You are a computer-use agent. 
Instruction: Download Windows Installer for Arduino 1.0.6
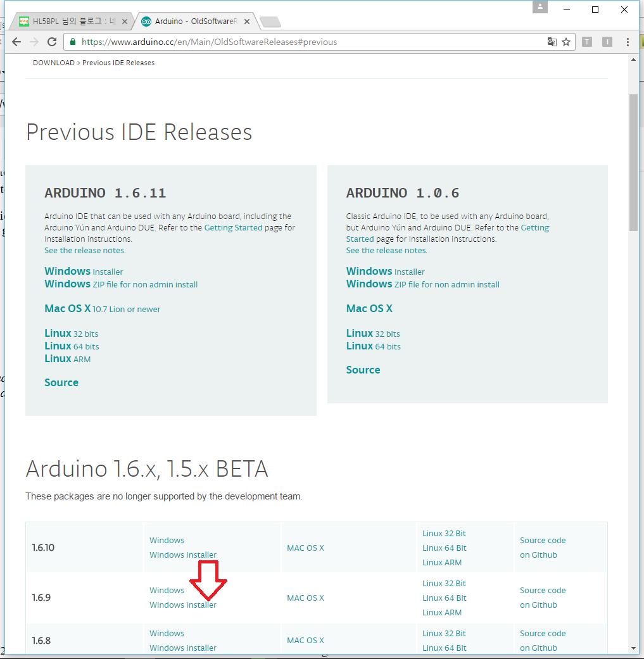[386, 271]
